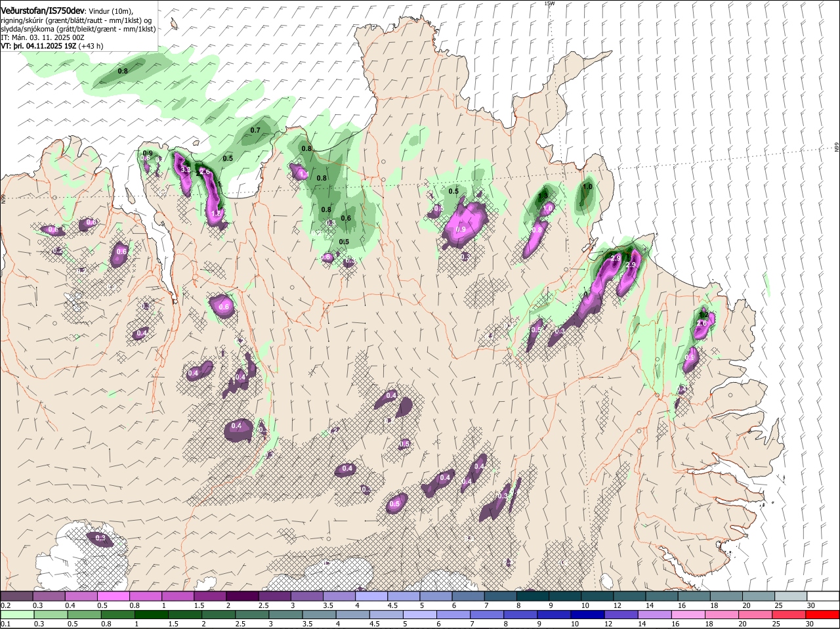Click the rain legend swatch between 14 and 16
The image size is (840, 629).
(x=656, y=615)
